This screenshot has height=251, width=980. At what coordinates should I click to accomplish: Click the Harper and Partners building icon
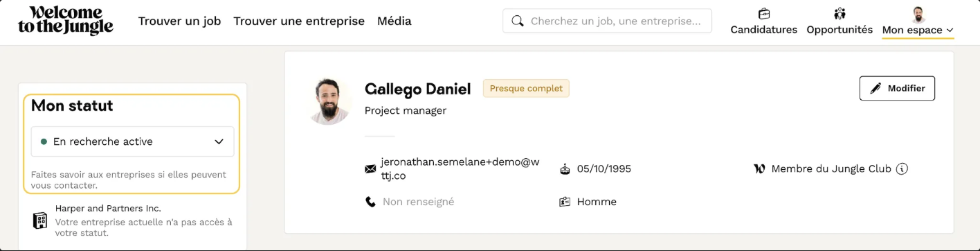coord(40,220)
